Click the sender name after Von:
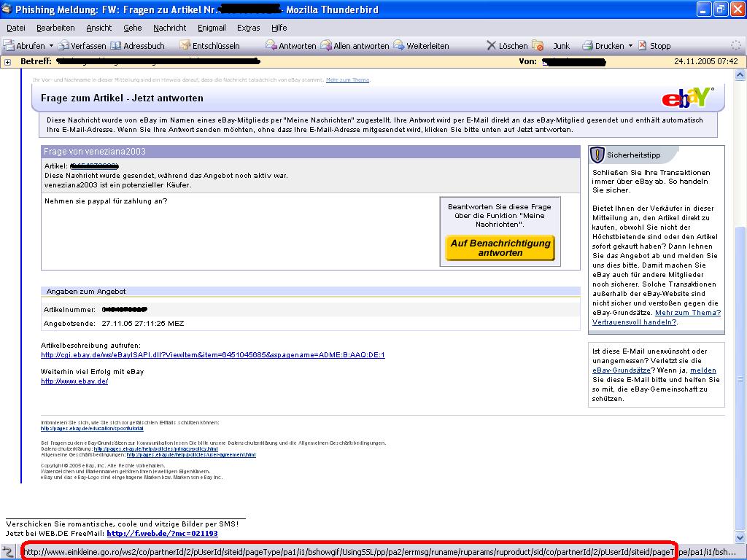 point(573,61)
